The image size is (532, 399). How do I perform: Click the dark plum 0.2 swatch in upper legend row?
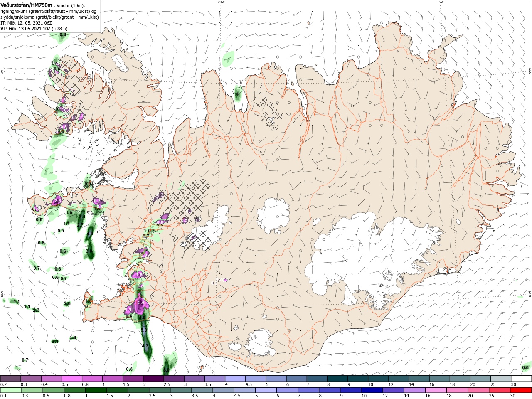click(10, 378)
